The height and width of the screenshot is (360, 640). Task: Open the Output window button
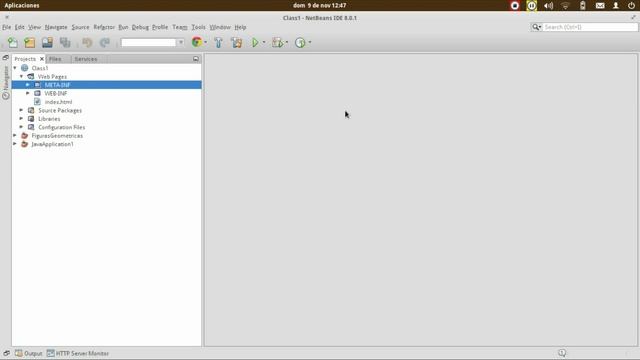pyautogui.click(x=29, y=353)
